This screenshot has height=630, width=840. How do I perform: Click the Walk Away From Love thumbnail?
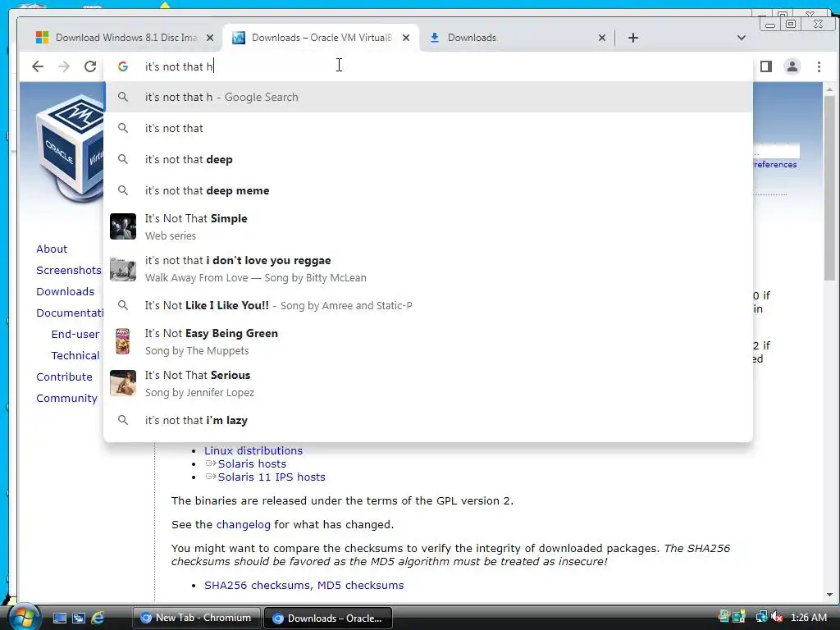point(123,268)
